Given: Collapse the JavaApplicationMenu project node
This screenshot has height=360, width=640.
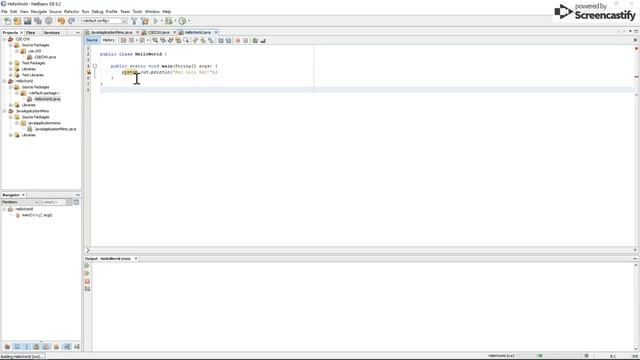Looking at the screenshot, I should [4, 111].
